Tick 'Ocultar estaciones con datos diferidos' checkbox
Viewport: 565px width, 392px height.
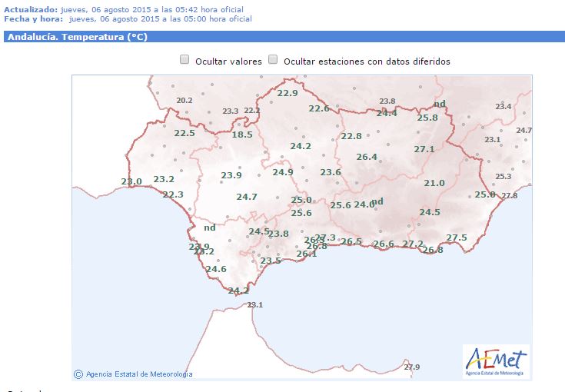pyautogui.click(x=273, y=60)
